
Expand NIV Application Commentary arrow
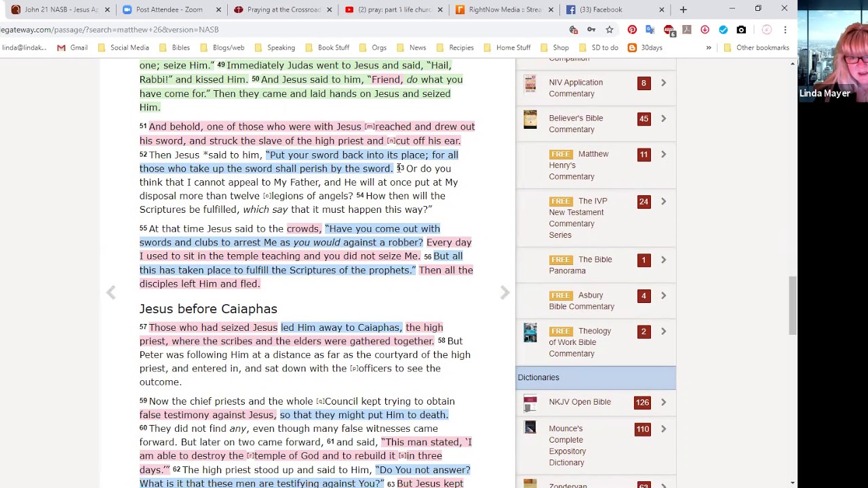click(x=663, y=83)
